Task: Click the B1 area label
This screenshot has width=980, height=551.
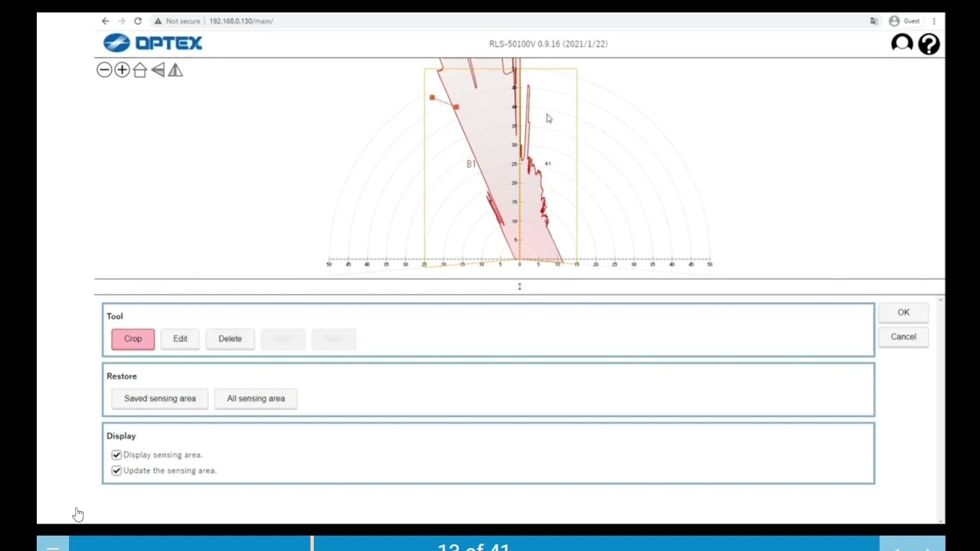Action: [471, 164]
